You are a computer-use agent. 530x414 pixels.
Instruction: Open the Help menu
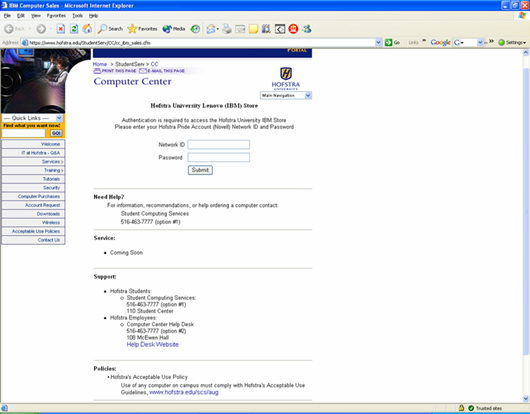[x=93, y=16]
